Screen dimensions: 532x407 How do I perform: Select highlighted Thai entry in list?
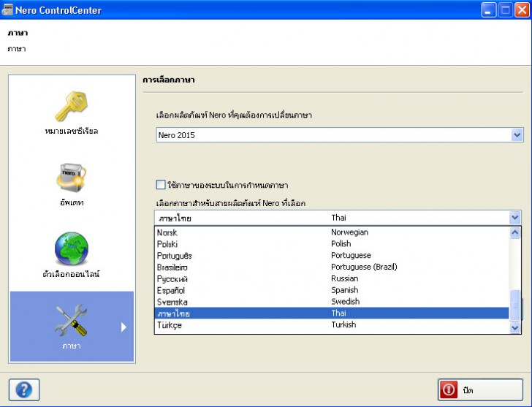(332, 313)
